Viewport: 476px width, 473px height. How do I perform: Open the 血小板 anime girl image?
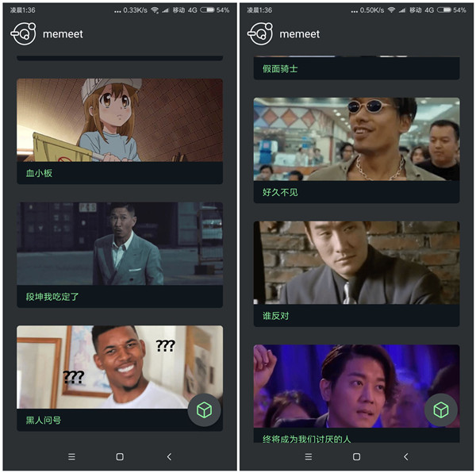pos(119,120)
